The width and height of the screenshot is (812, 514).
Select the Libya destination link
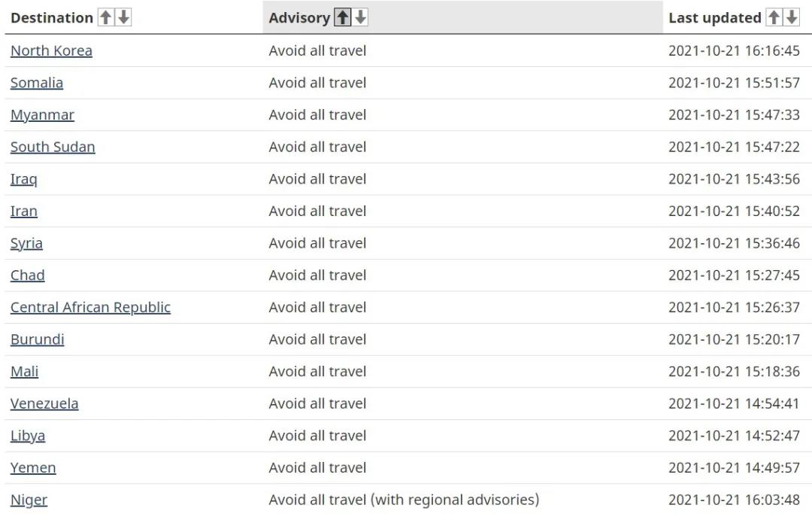tap(28, 436)
